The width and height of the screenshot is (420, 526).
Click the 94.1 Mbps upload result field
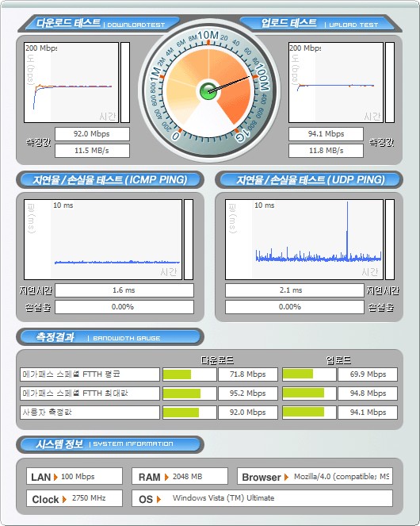click(x=326, y=134)
